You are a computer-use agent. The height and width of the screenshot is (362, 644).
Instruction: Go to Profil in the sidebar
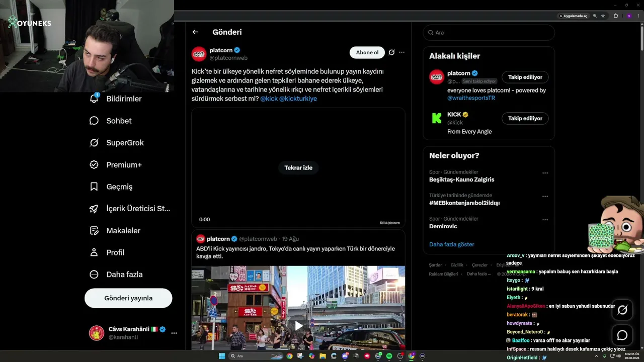pyautogui.click(x=107, y=252)
